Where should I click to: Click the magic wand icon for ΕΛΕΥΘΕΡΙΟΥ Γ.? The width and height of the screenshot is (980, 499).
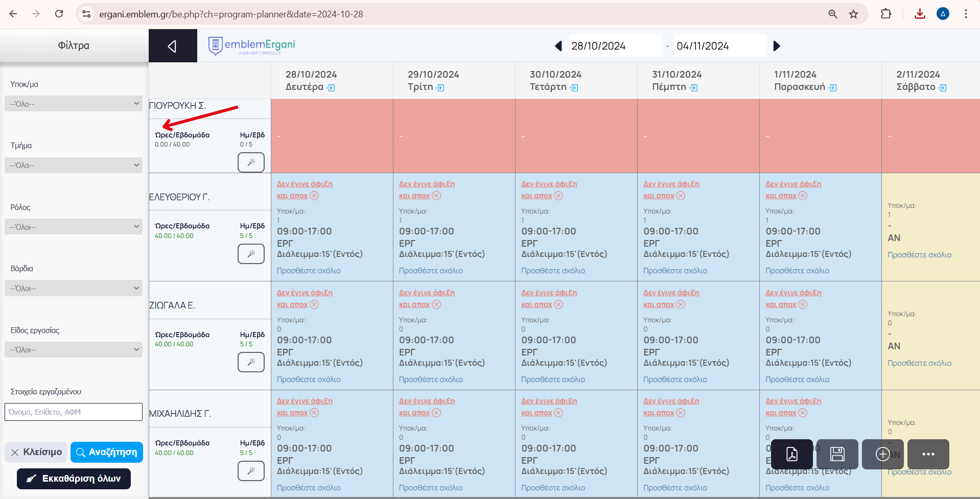pos(251,254)
